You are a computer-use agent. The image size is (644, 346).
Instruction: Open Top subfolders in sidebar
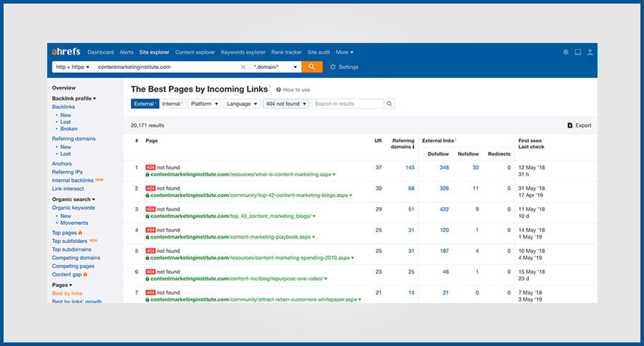point(69,241)
